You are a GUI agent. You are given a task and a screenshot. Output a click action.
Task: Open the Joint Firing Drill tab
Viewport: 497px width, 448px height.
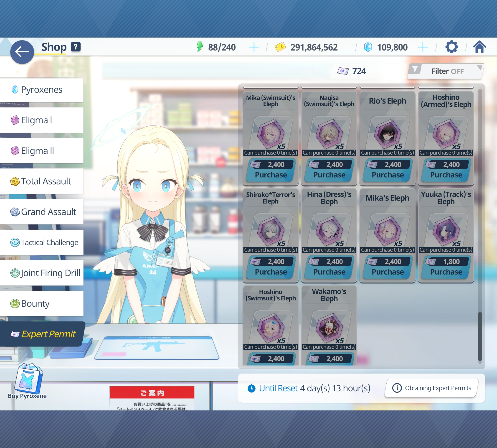(x=42, y=273)
